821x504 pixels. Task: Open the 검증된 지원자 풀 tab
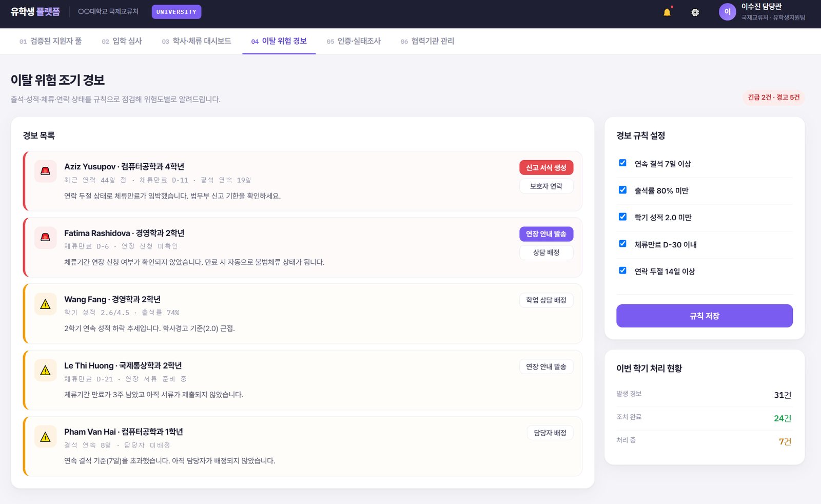pos(50,41)
